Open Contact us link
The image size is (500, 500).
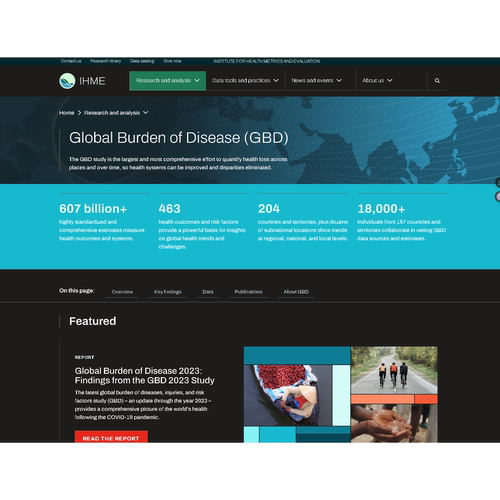pyautogui.click(x=71, y=61)
